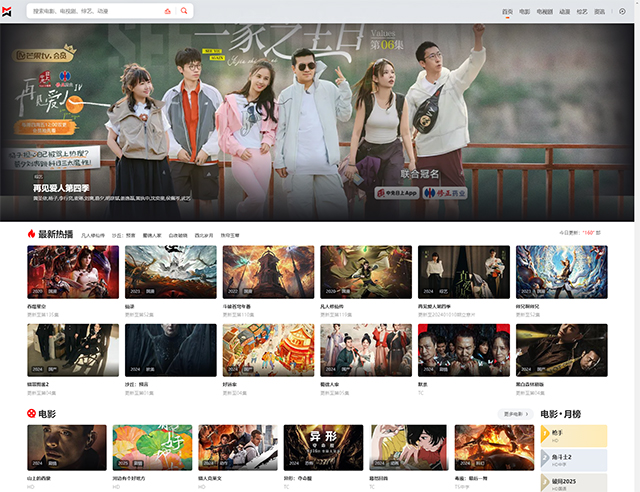Open the 蜀锦人家 poster thumbnail
640x492 pixels.
[366, 350]
